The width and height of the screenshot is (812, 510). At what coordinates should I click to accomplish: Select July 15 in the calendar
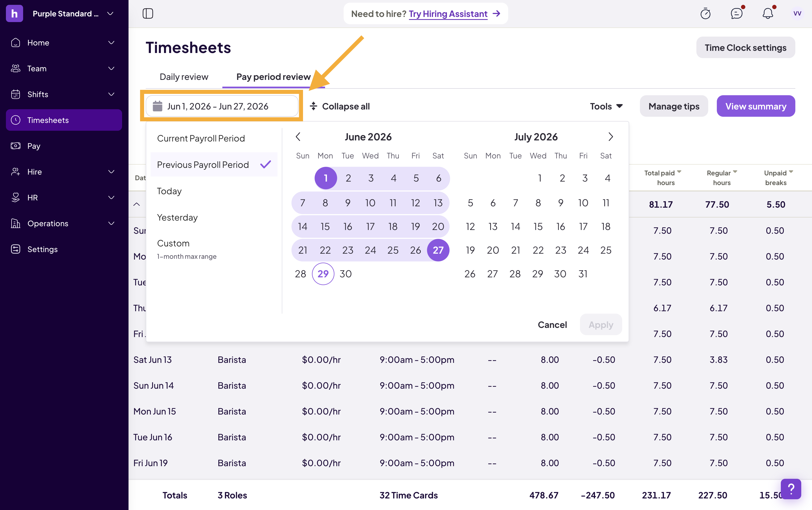(538, 226)
